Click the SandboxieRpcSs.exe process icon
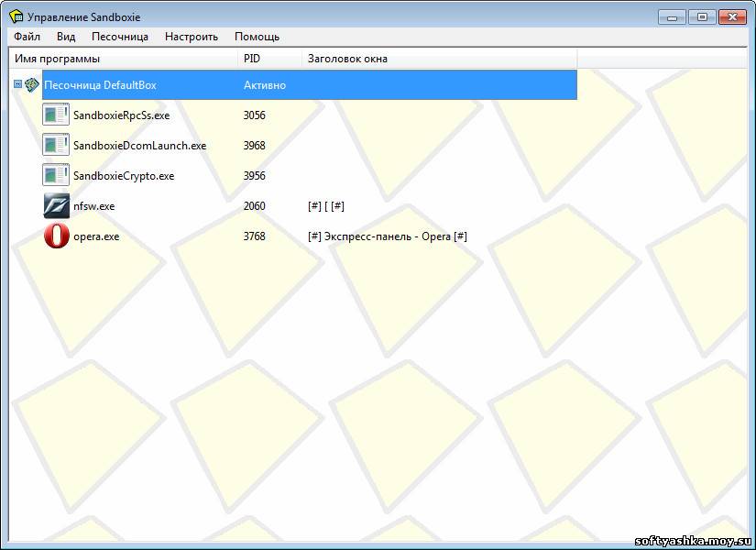The height and width of the screenshot is (550, 756). [x=56, y=115]
